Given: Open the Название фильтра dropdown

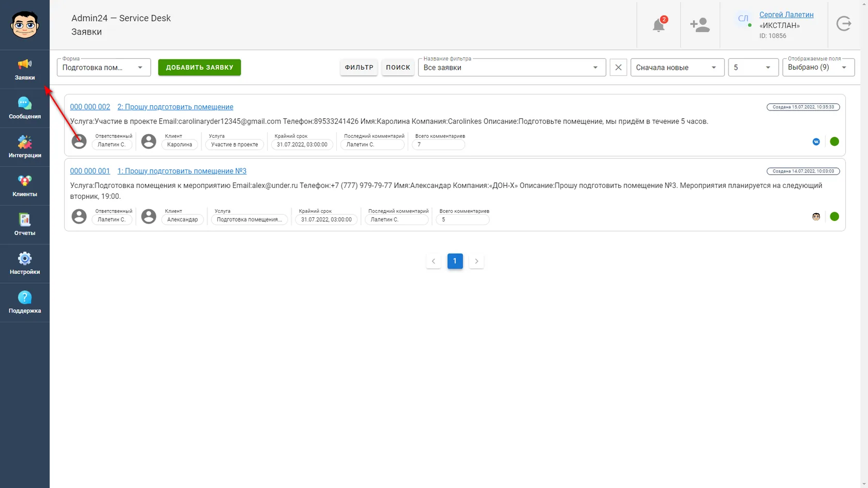Looking at the screenshot, I should pos(512,67).
